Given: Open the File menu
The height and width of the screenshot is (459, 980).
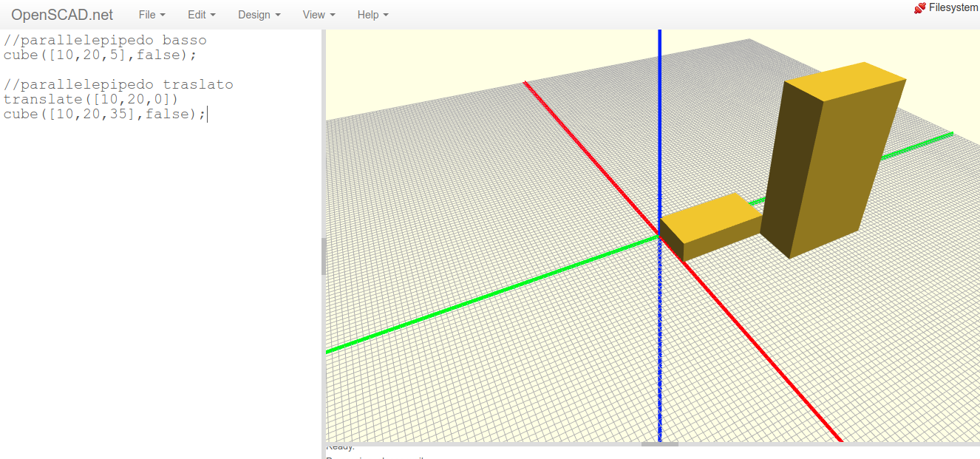Looking at the screenshot, I should click(152, 15).
